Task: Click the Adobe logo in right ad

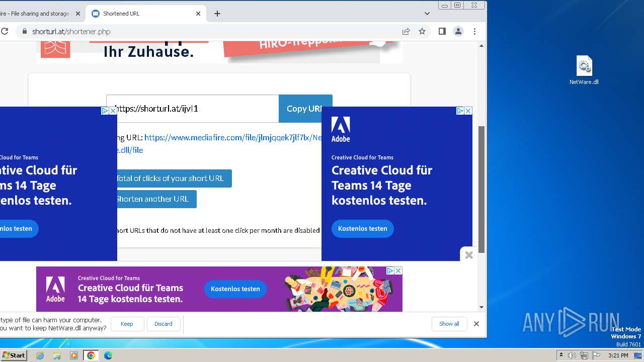Action: click(341, 130)
